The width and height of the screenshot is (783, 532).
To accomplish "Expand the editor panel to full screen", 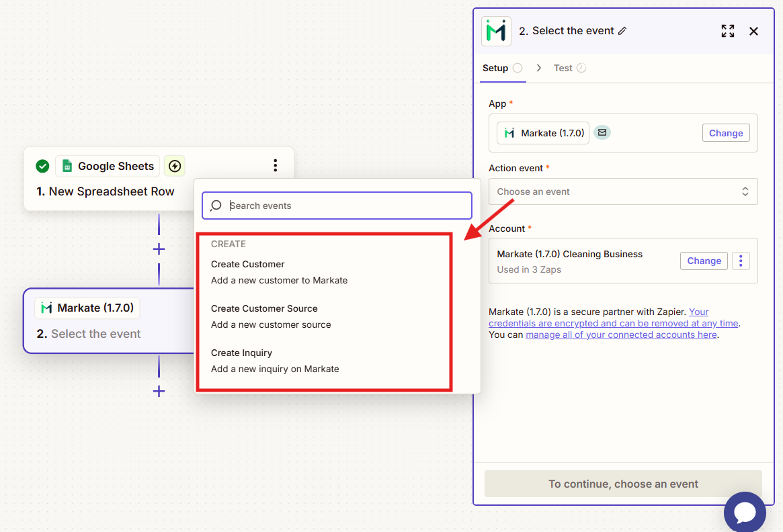I will click(728, 31).
